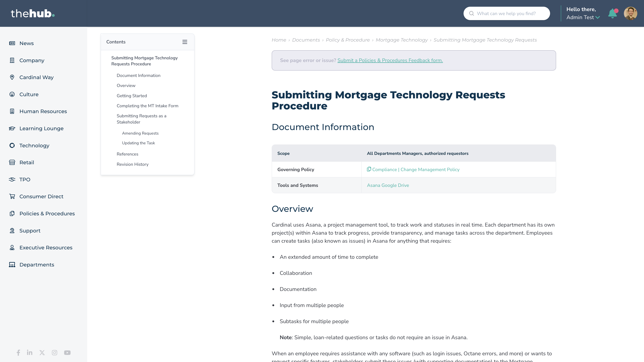Open the LinkedIn social icon
644x362 pixels.
click(x=30, y=352)
